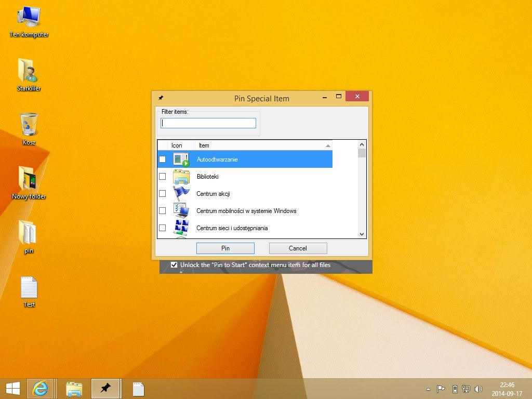
Task: Click the Autoodtwarzanie item icon
Action: pos(181,159)
